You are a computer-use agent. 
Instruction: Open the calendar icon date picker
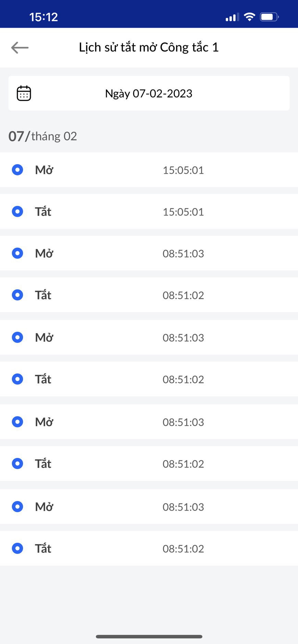click(x=24, y=93)
